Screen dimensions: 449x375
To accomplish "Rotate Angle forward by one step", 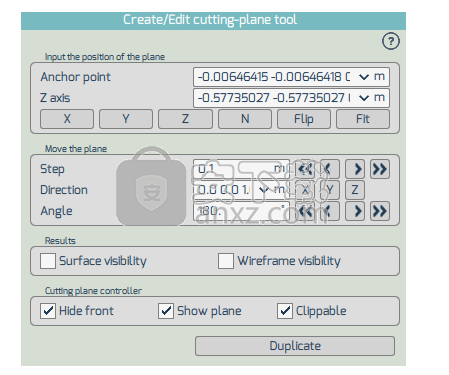I will (355, 211).
